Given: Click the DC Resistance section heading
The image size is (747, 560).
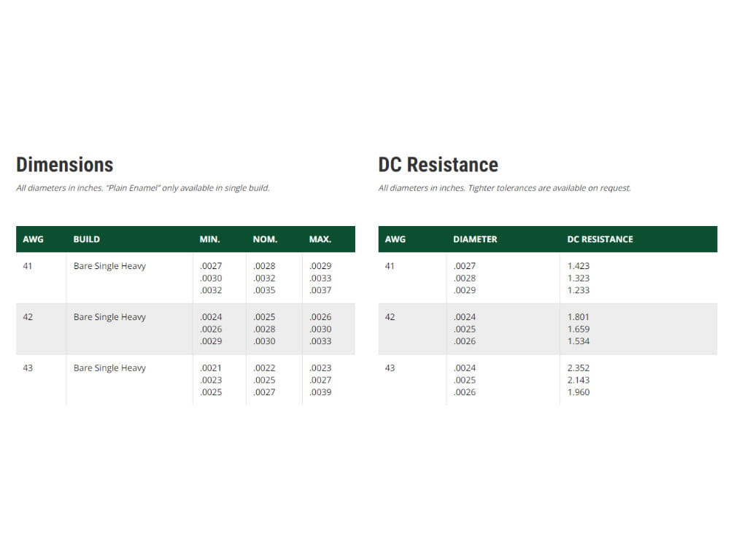Looking at the screenshot, I should 438,165.
